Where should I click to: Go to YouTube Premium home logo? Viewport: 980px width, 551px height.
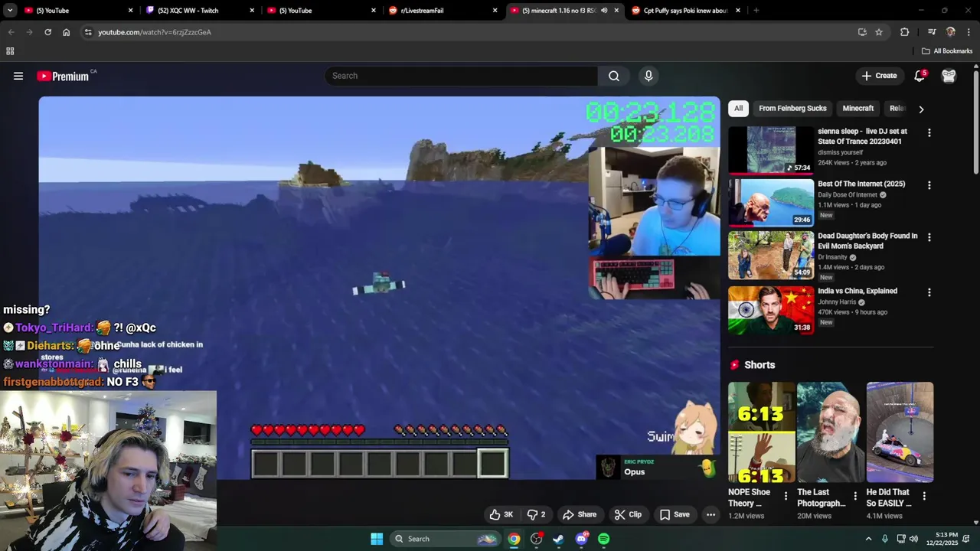click(63, 76)
